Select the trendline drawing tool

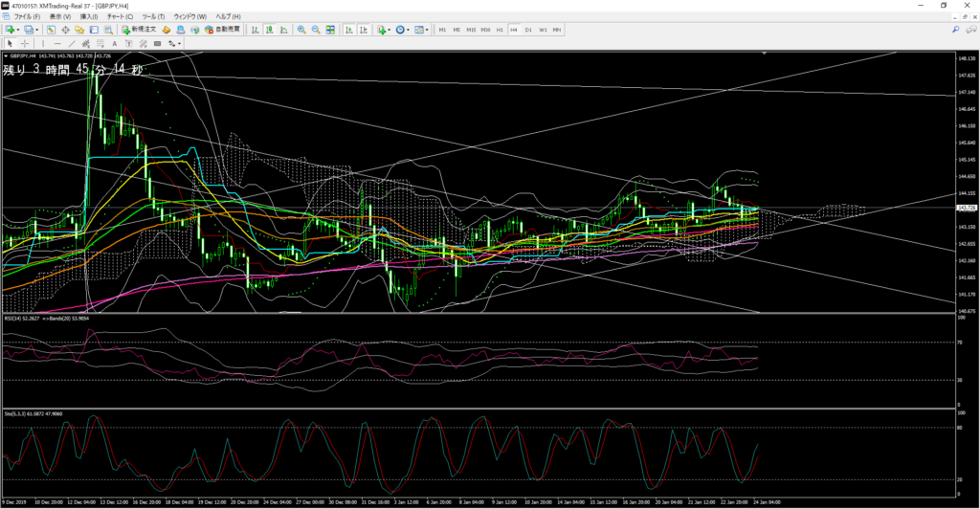click(x=72, y=44)
